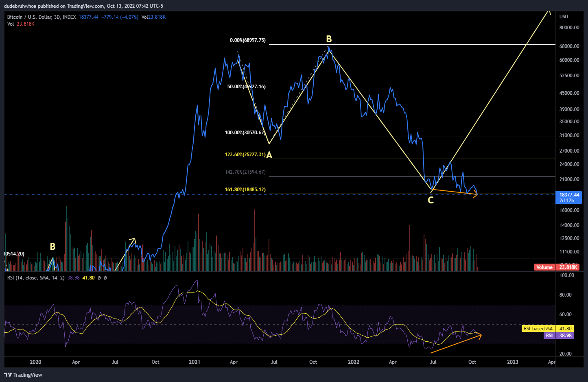Click the 2023 label on the time axis
The width and height of the screenshot is (588, 382).
point(513,362)
